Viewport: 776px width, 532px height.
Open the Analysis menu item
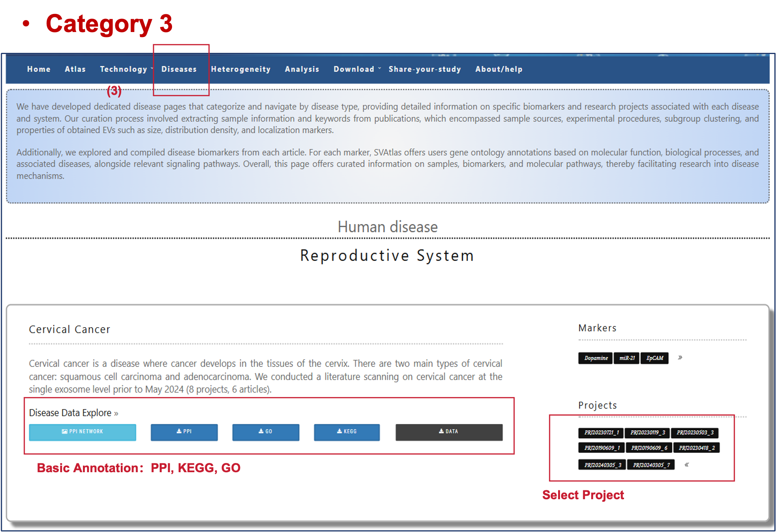302,69
